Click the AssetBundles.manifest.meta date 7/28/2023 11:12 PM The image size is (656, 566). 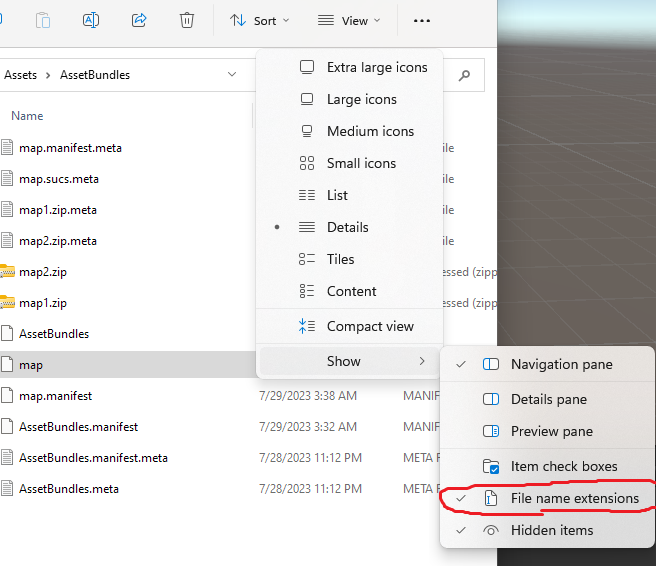coord(310,458)
